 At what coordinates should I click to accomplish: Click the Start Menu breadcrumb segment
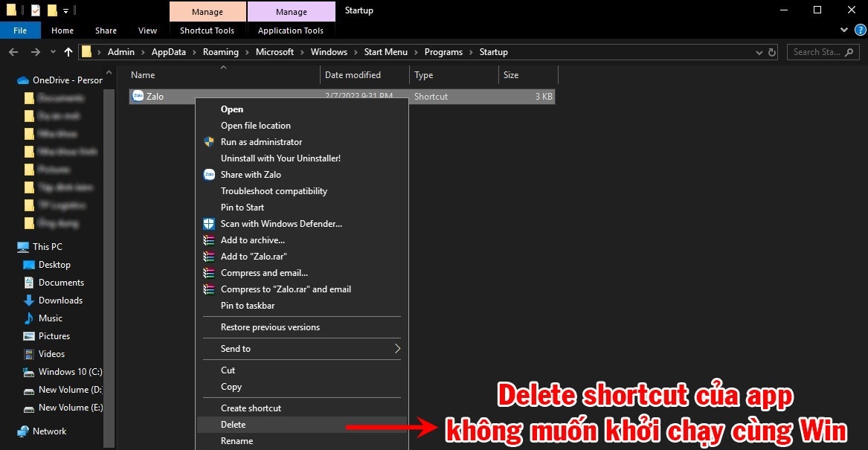click(x=386, y=52)
